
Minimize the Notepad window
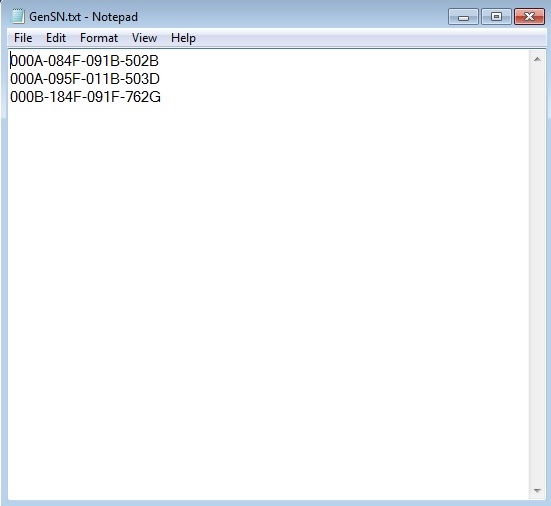point(463,17)
